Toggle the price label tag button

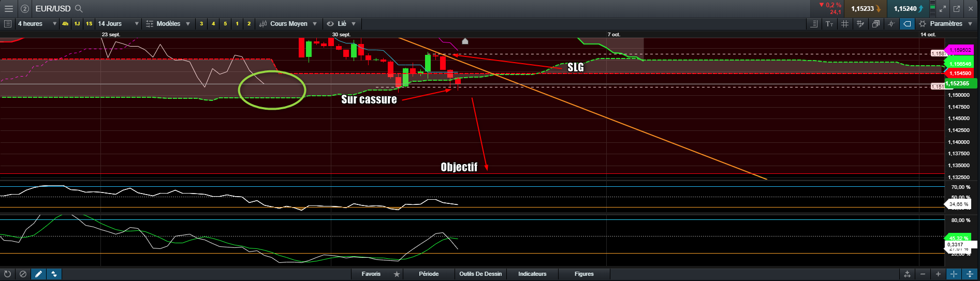coord(907,24)
